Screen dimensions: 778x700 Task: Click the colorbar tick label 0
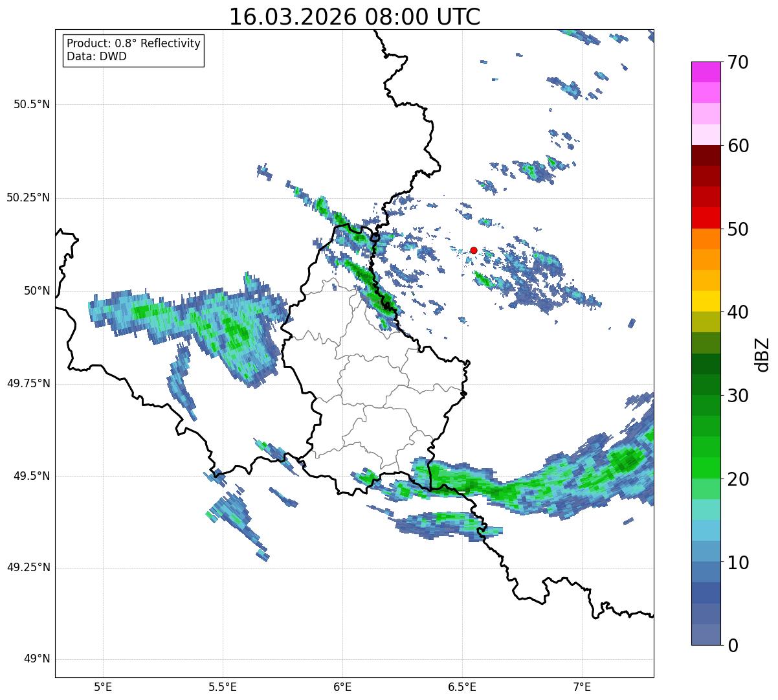tap(732, 646)
